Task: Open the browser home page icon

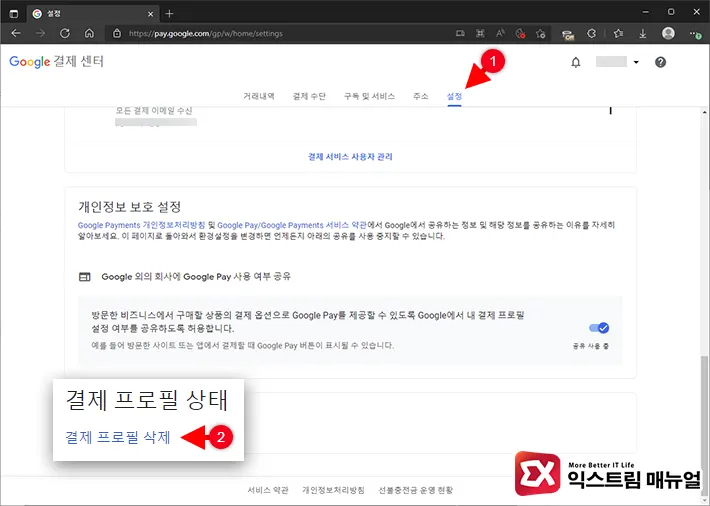Action: (89, 34)
